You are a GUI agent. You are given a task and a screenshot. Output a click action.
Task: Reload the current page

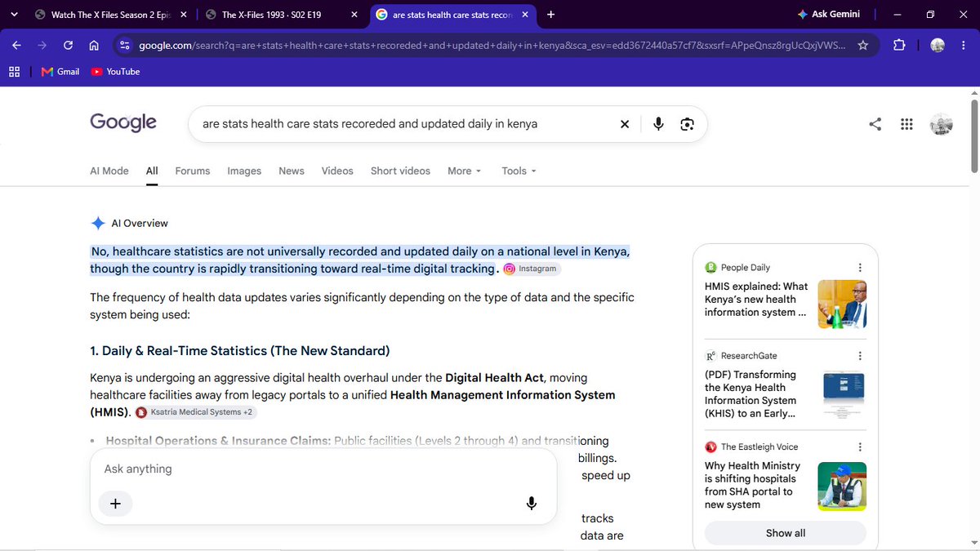point(69,46)
